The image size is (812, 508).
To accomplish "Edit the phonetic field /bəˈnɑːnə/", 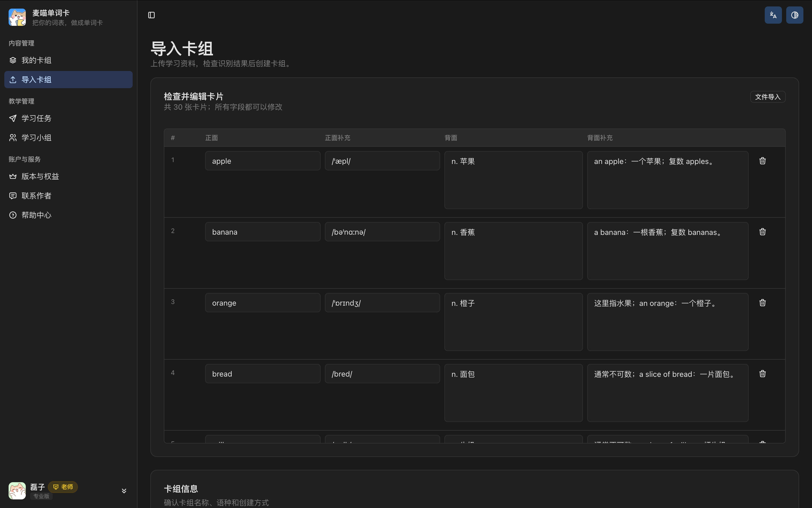I will [x=382, y=232].
